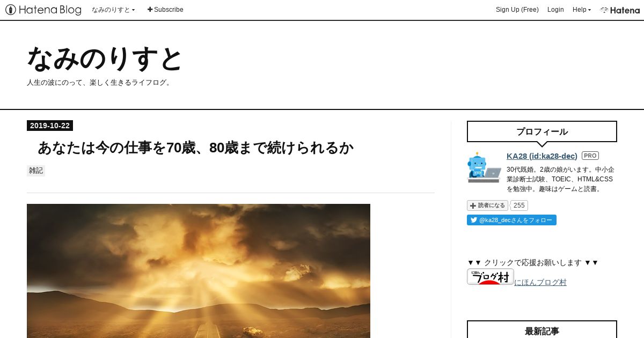The height and width of the screenshot is (338, 644).
Task: Select the 雑記 category tag
Action: [36, 171]
